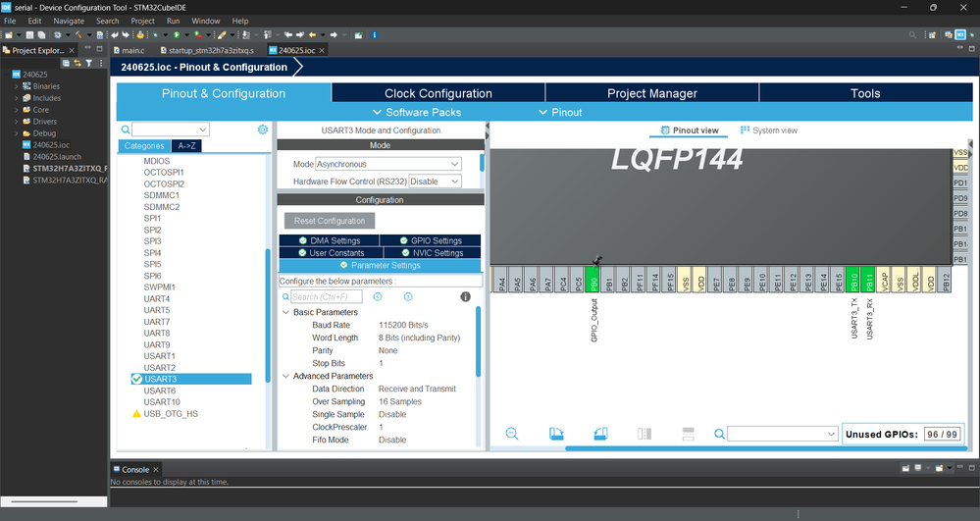
Task: Click the Save All toolbar icon
Action: tap(41, 35)
